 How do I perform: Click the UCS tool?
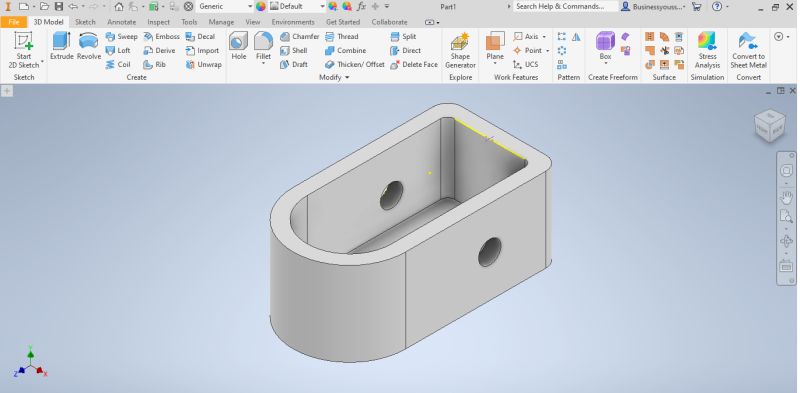pos(525,64)
